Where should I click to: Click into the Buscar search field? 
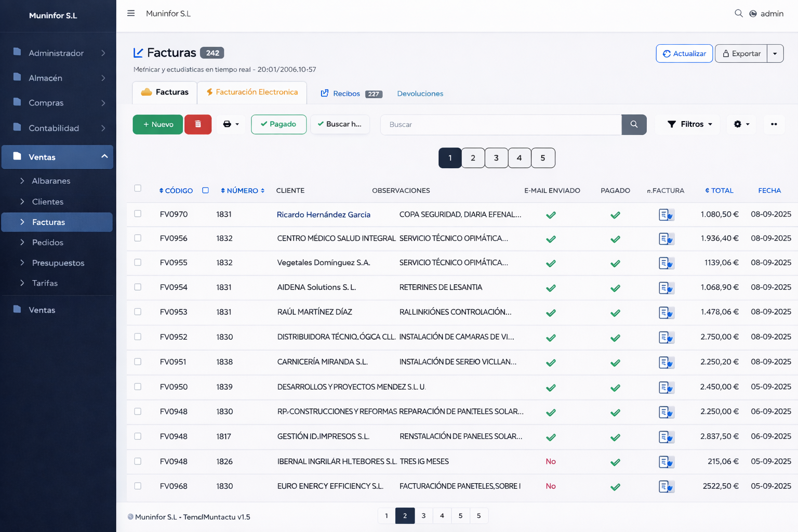click(x=501, y=124)
